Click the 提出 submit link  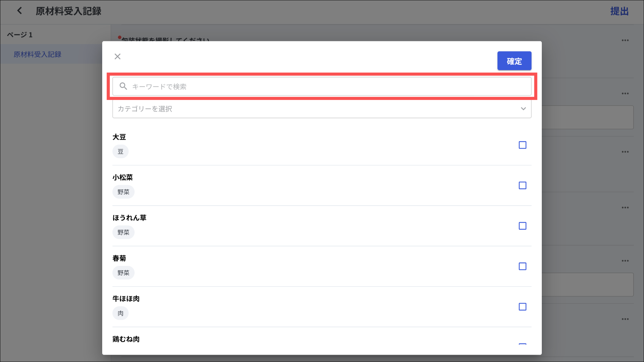coord(619,11)
